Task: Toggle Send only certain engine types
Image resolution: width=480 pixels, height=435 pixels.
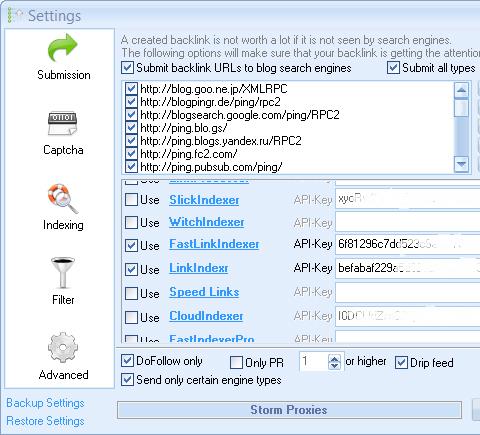Action: [127, 380]
